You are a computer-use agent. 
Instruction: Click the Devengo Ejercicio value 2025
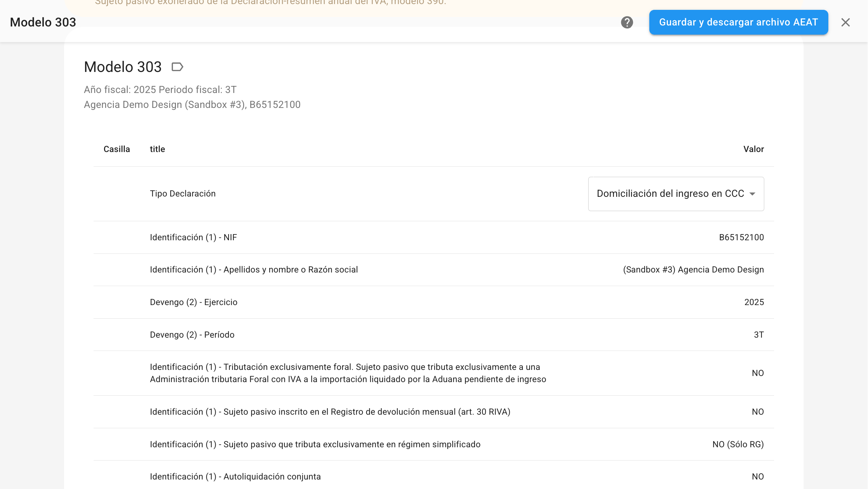(x=754, y=302)
